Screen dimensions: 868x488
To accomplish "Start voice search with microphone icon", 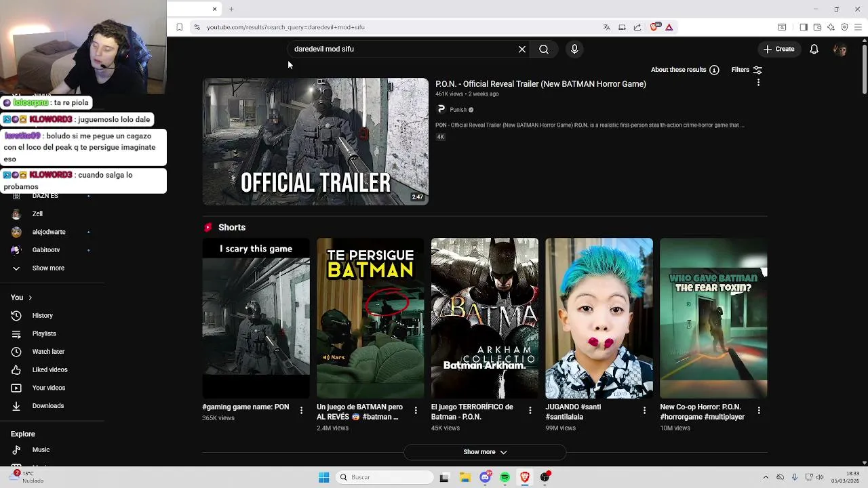I will click(x=574, y=49).
